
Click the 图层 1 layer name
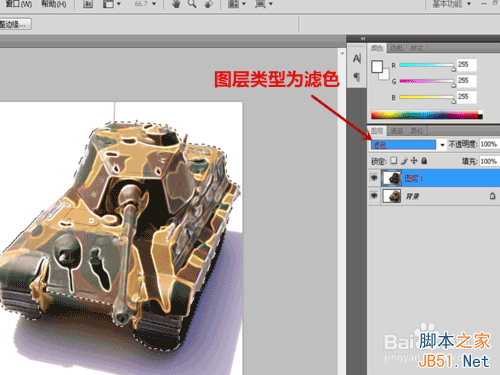tap(414, 179)
